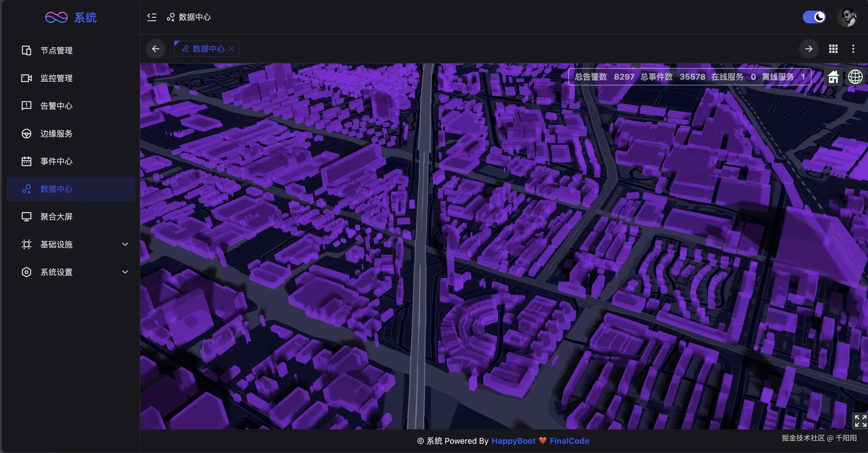The width and height of the screenshot is (868, 453).
Task: Click the tab scroll-left arrow button
Action: point(156,49)
